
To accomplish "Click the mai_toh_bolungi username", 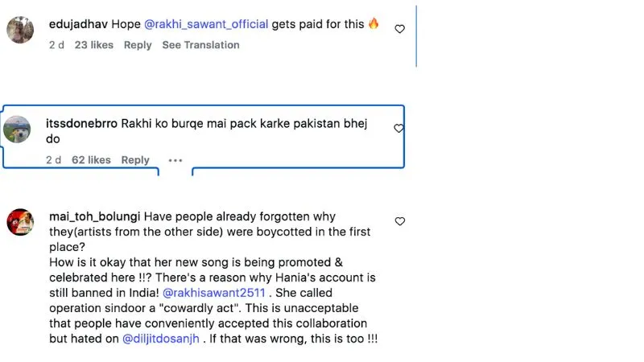I will tap(94, 216).
